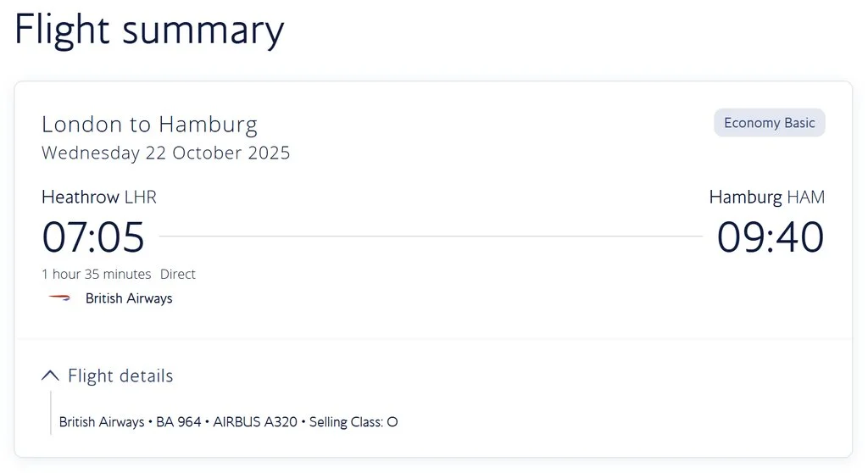Click the British Airways speedmarque logo

coord(59,298)
